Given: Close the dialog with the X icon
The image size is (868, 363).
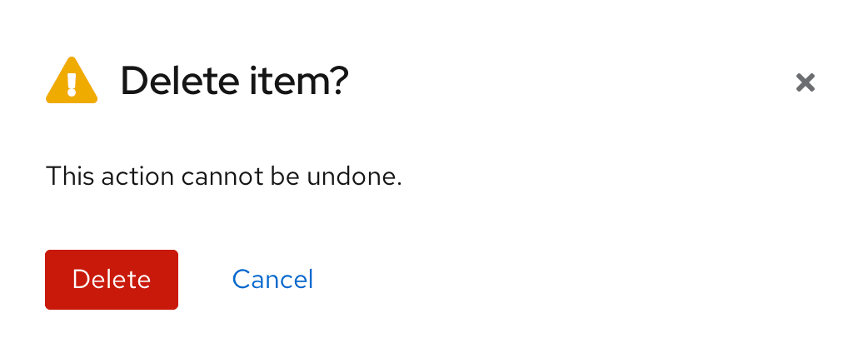Looking at the screenshot, I should click(x=805, y=82).
